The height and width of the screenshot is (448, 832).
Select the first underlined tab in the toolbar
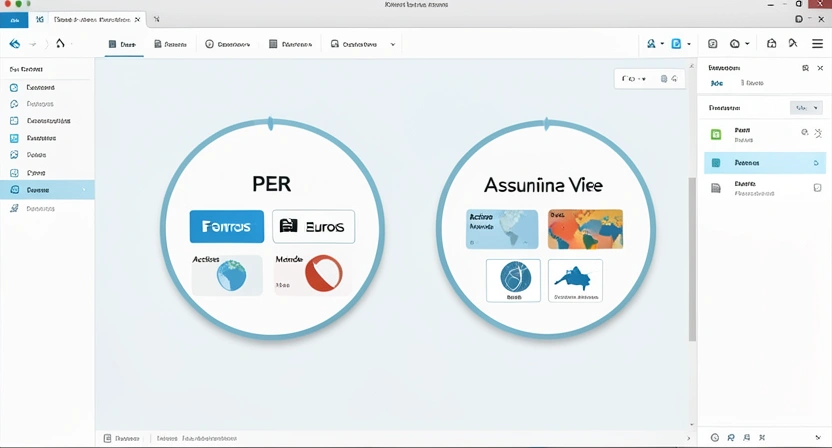point(123,44)
